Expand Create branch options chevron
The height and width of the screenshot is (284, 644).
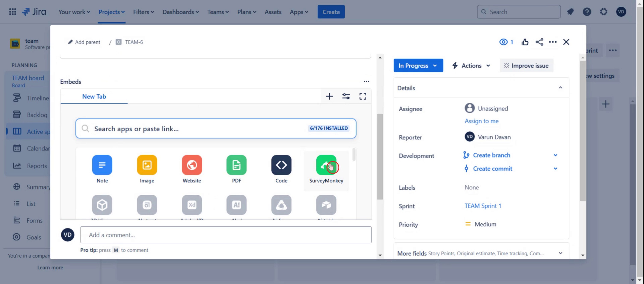tap(555, 155)
